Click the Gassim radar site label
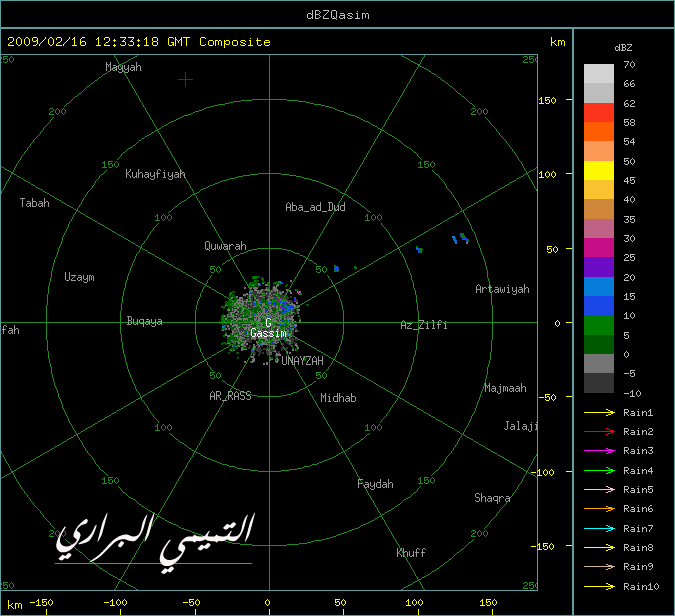675x616 pixels. tap(268, 333)
